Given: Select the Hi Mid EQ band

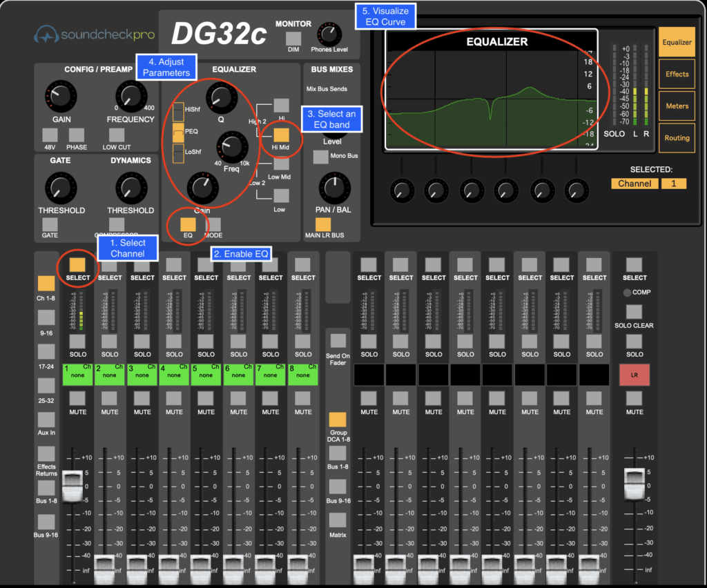Looking at the screenshot, I should [x=282, y=135].
